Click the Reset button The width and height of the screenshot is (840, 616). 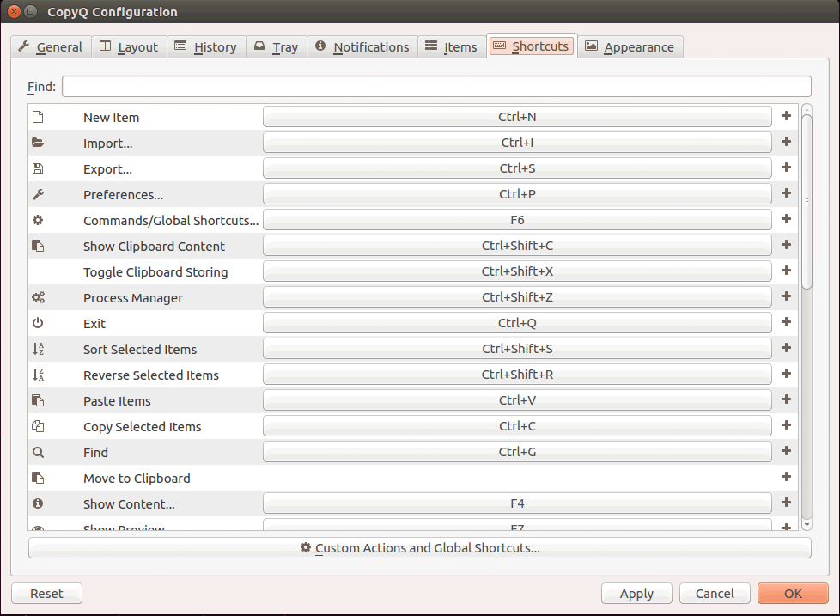(x=46, y=594)
